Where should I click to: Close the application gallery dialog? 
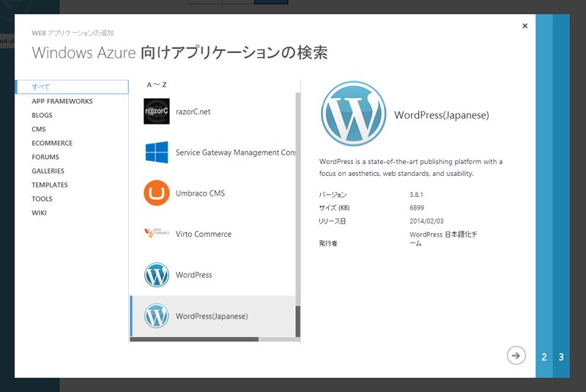(524, 26)
